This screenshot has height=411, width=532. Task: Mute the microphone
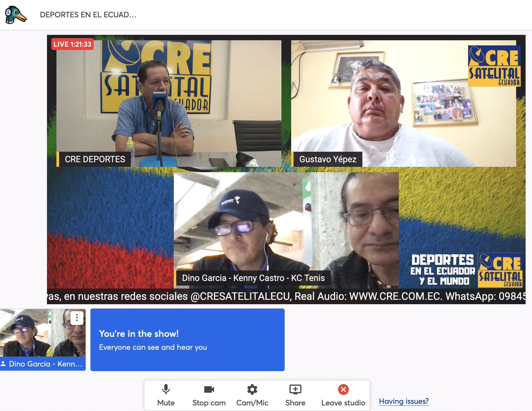pyautogui.click(x=166, y=395)
